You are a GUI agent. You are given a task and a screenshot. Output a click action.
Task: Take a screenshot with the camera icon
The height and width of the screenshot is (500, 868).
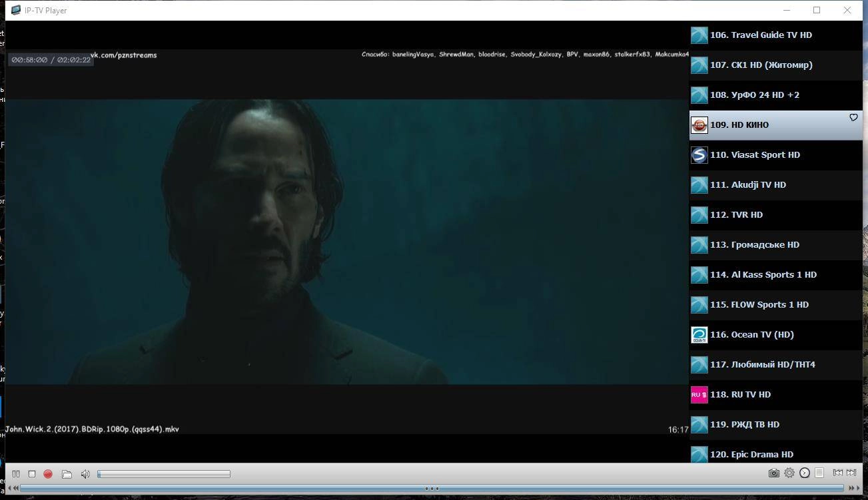pyautogui.click(x=773, y=473)
